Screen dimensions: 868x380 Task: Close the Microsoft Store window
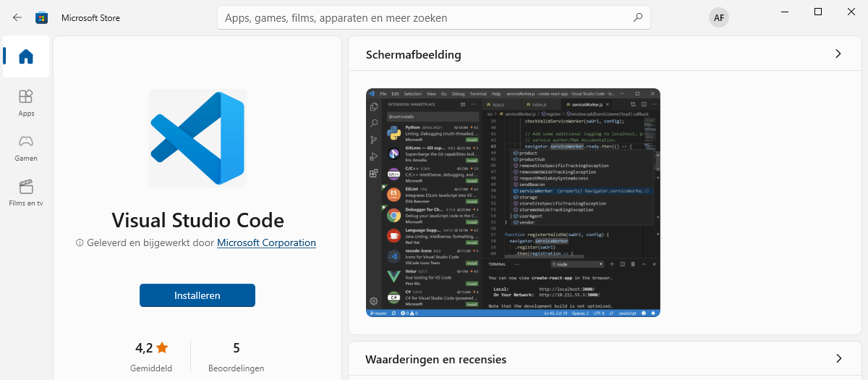[851, 12]
